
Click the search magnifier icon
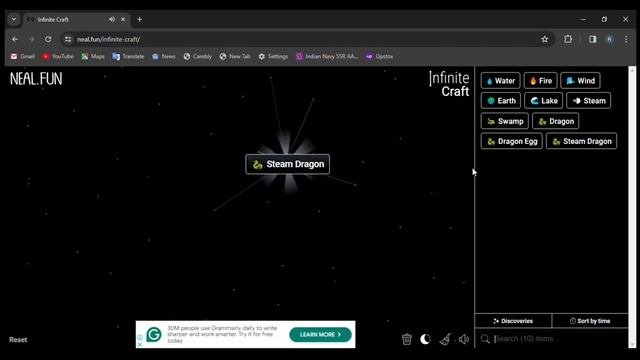click(485, 339)
